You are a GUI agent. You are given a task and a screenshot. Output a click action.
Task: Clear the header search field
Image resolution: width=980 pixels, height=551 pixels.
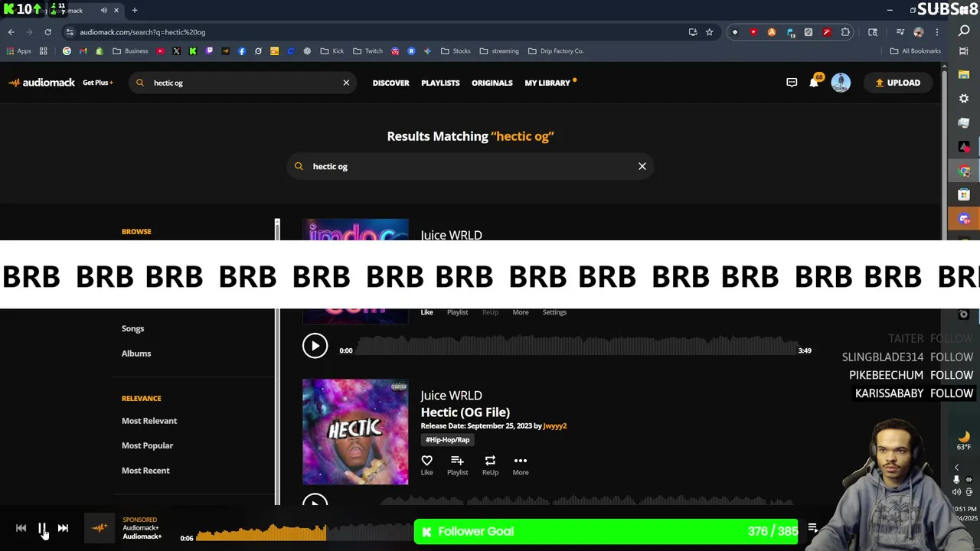(346, 83)
